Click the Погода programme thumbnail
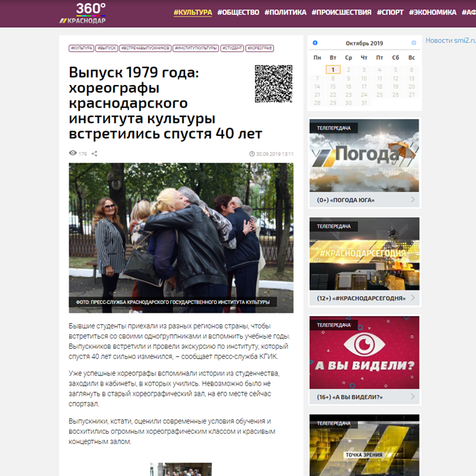 364,156
